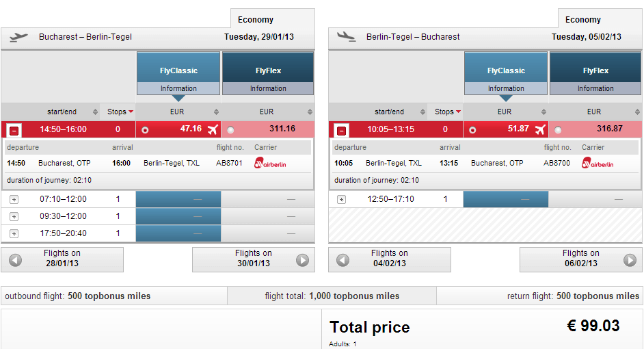Collapse the 14:50–16:00 outbound flight details
644x349 pixels.
pos(14,130)
